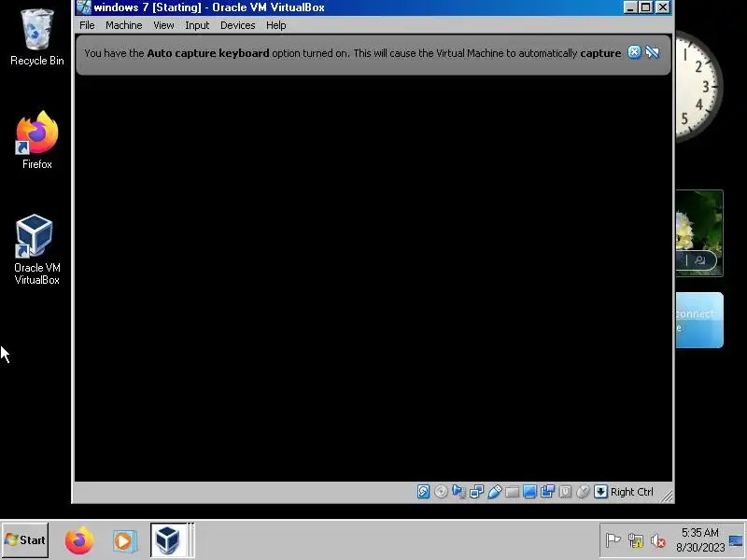The width and height of the screenshot is (747, 560).
Task: Click the don't-show-again notification icon
Action: [652, 52]
